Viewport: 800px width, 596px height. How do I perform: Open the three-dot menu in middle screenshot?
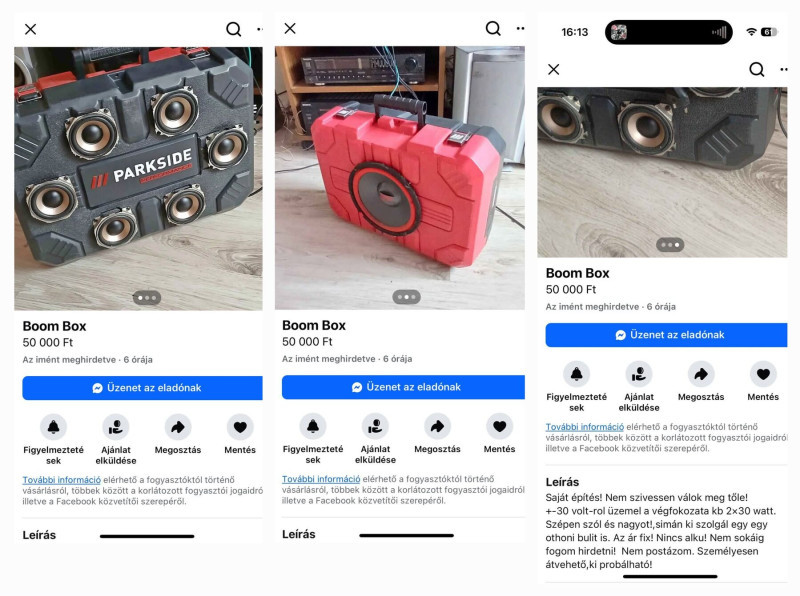pos(520,29)
